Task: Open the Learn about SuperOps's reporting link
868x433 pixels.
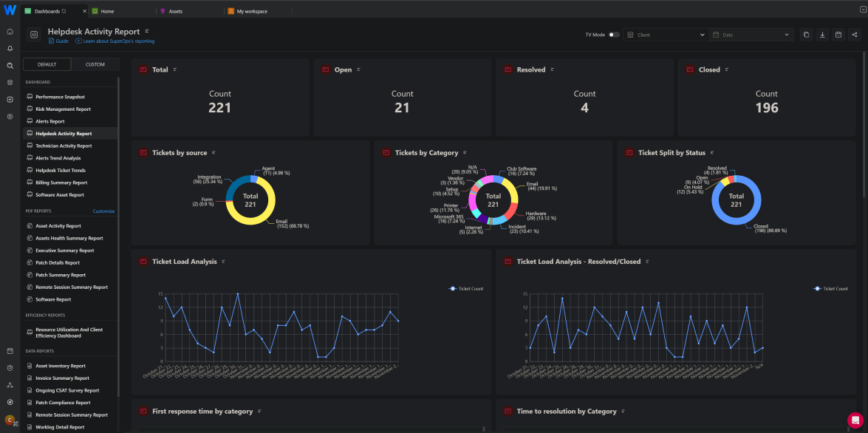Action: tap(115, 41)
